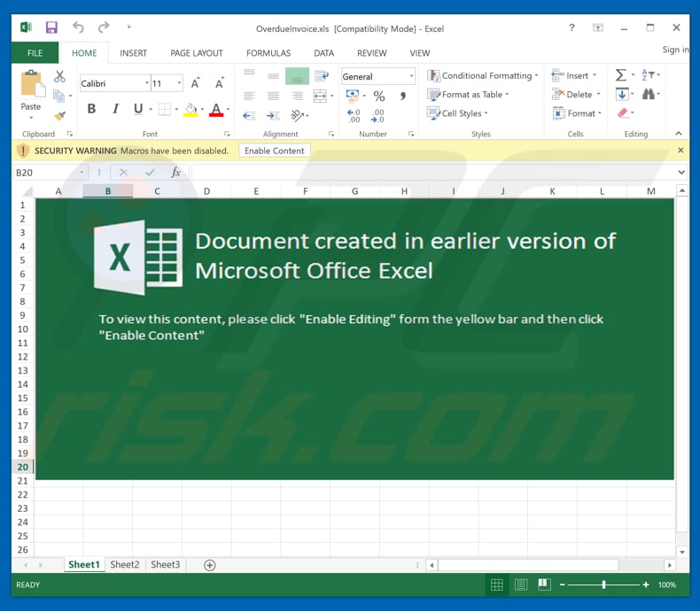Decrease font size with small A
This screenshot has width=700, height=611.
219,83
